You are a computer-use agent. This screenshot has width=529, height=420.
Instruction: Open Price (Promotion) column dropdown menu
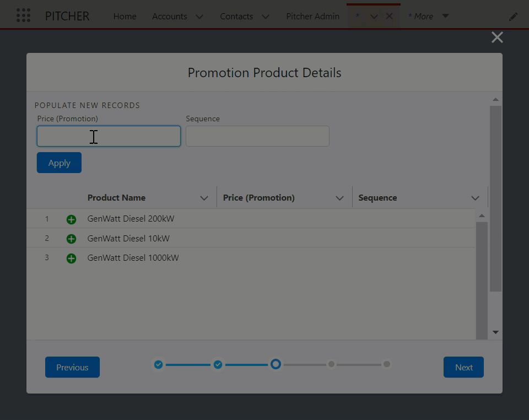click(339, 198)
